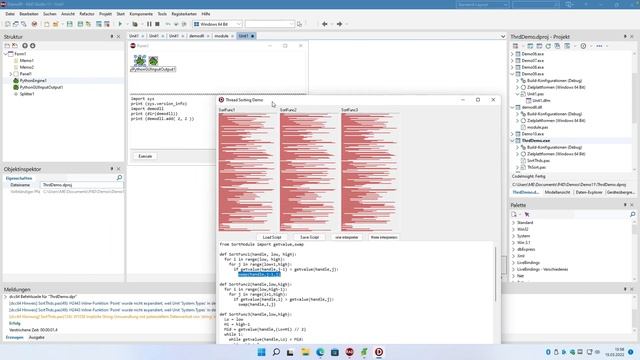Screen dimensions: 640x360
Task: Click the New items toolbar icon
Action: [x=47, y=24]
